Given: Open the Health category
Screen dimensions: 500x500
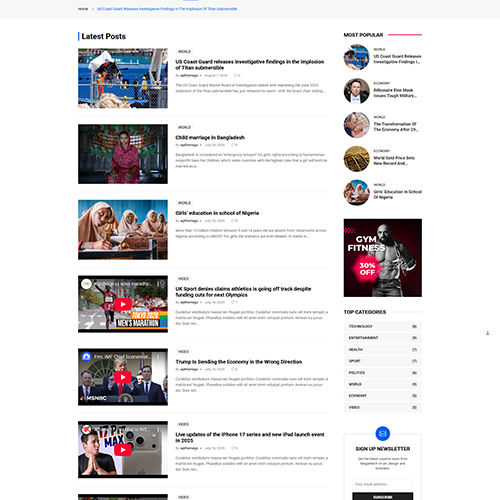Looking at the screenshot, I should tap(383, 350).
